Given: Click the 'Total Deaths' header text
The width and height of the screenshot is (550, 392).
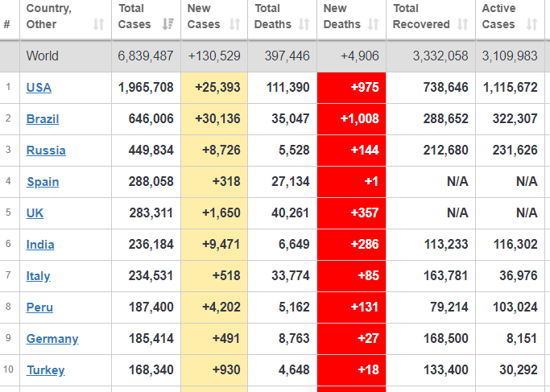Looking at the screenshot, I should click(272, 16).
